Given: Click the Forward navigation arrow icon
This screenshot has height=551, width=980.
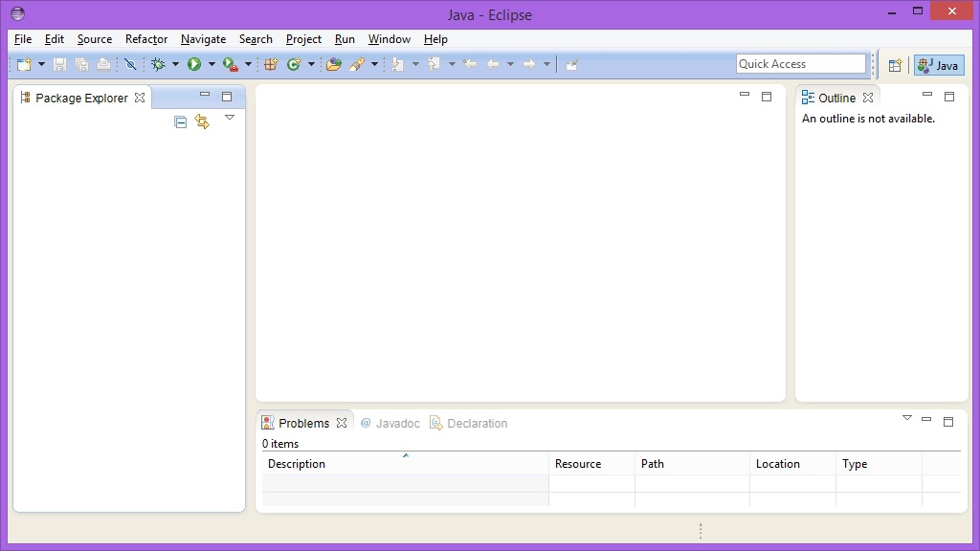Looking at the screenshot, I should (528, 64).
